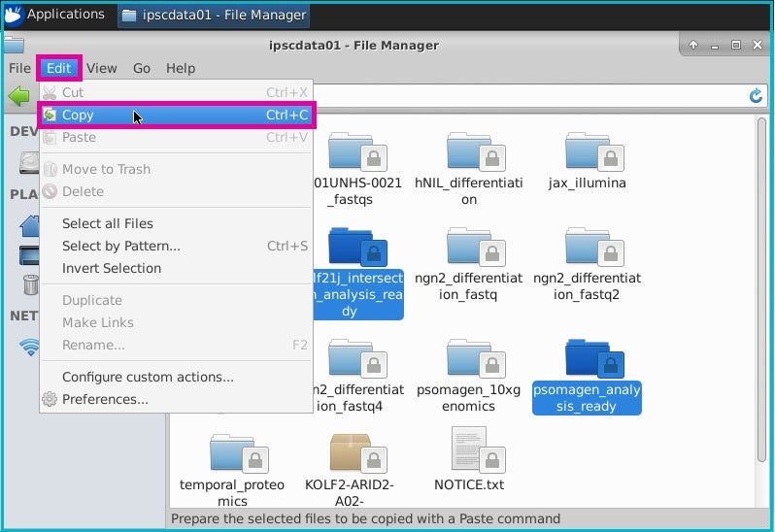This screenshot has height=532, width=775.
Task: Open the Go menu
Action: click(142, 68)
